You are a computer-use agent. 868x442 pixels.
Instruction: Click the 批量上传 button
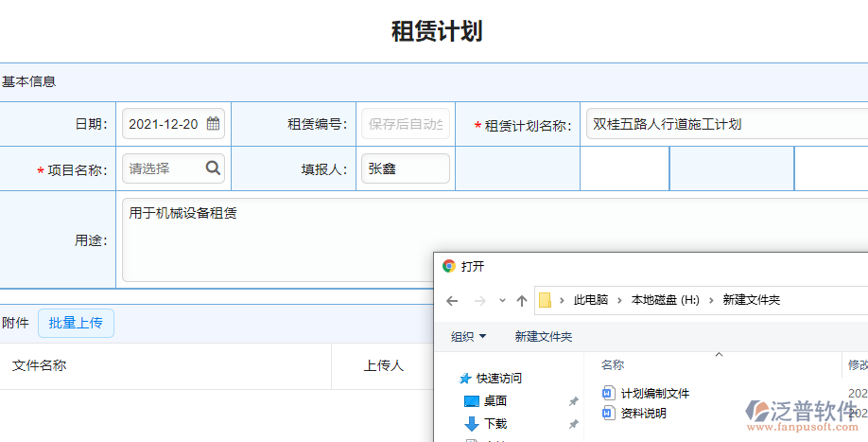76,323
